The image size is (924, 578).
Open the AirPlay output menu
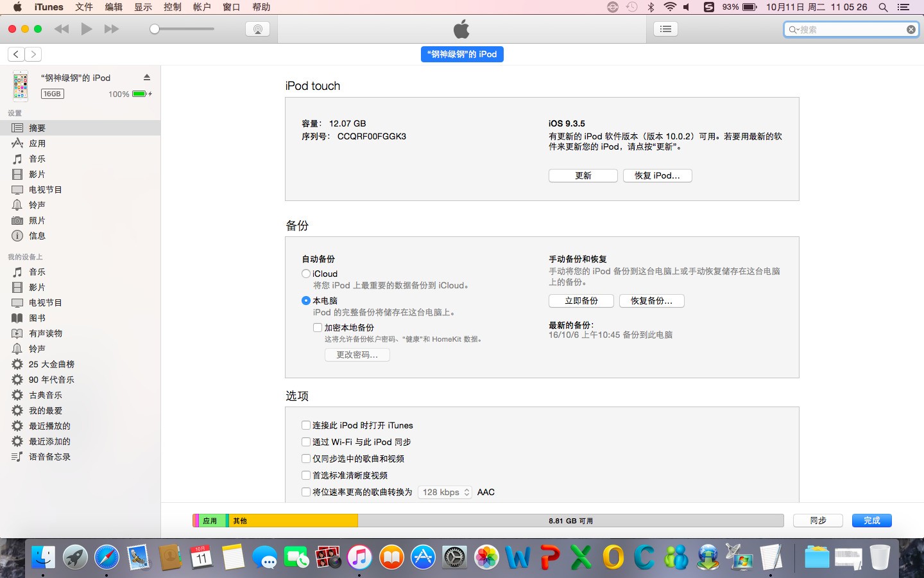[x=257, y=29]
